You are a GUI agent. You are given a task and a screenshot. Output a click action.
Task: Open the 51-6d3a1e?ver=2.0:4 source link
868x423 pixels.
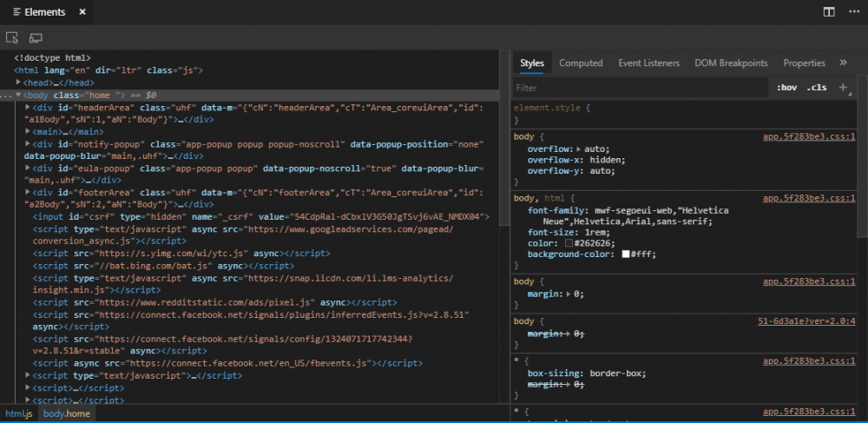coord(806,321)
